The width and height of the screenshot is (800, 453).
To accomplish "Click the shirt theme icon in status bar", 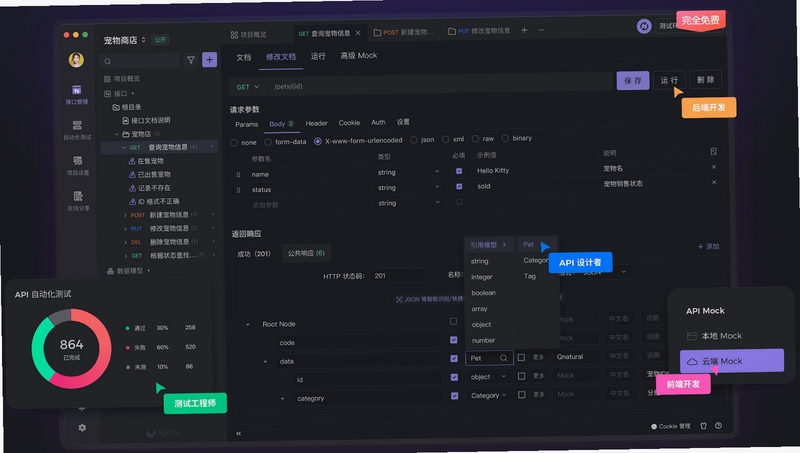I will coord(704,425).
